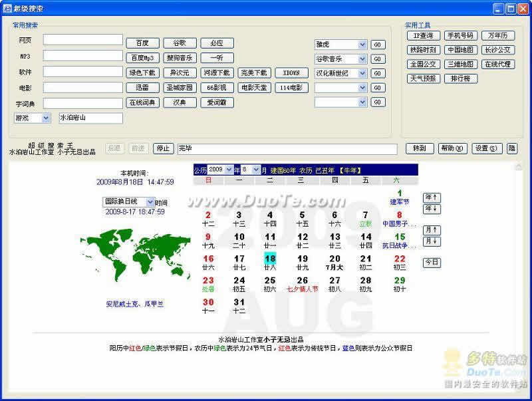This screenshot has height=401, width=532.
Task: Search movies with 迅雷 button
Action: tap(142, 88)
